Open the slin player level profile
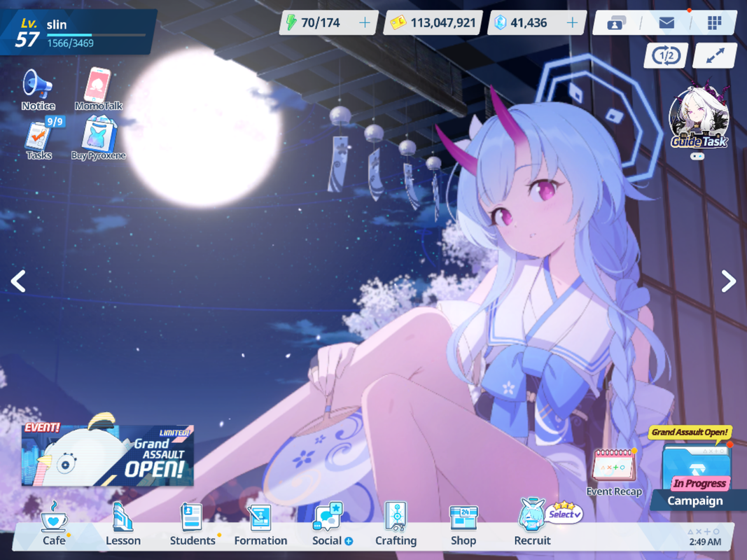The width and height of the screenshot is (747, 560). click(77, 32)
